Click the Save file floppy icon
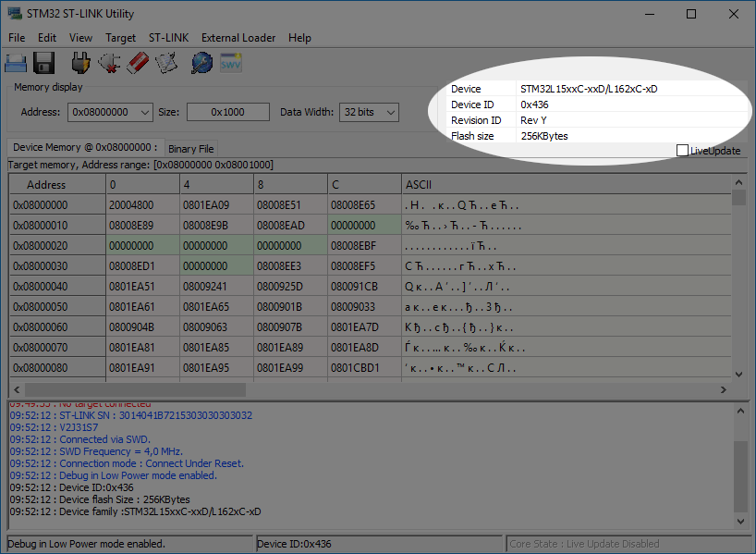This screenshot has height=554, width=756. (43, 63)
